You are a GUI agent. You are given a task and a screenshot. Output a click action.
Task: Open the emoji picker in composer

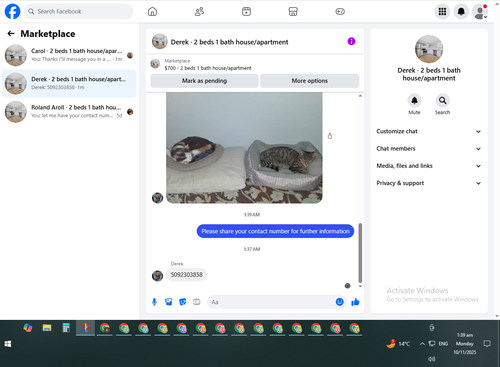(x=339, y=302)
